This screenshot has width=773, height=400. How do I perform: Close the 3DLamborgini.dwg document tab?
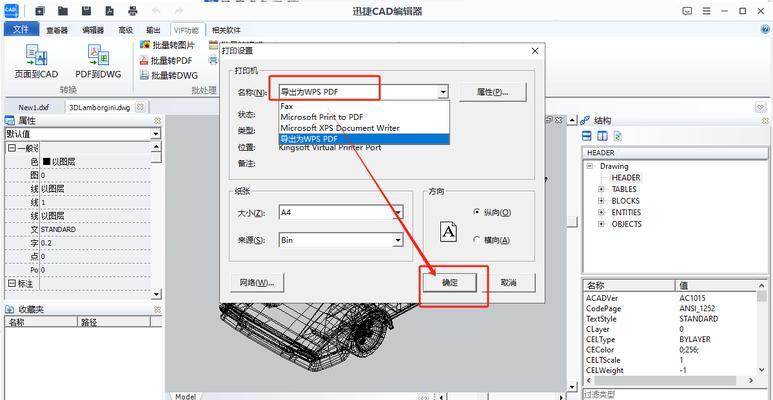point(140,107)
